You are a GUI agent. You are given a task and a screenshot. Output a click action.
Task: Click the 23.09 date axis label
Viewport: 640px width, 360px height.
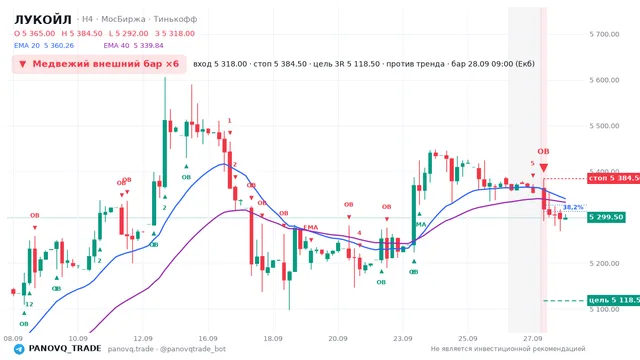[402, 338]
